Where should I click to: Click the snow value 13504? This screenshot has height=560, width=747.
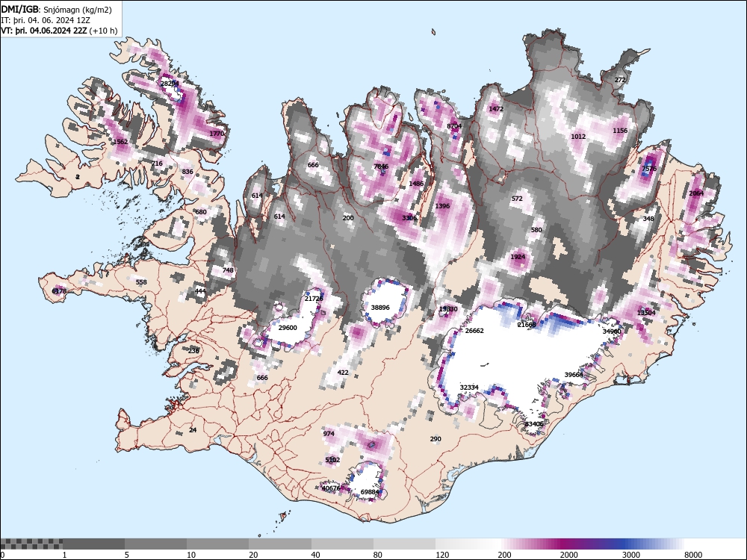(x=646, y=313)
